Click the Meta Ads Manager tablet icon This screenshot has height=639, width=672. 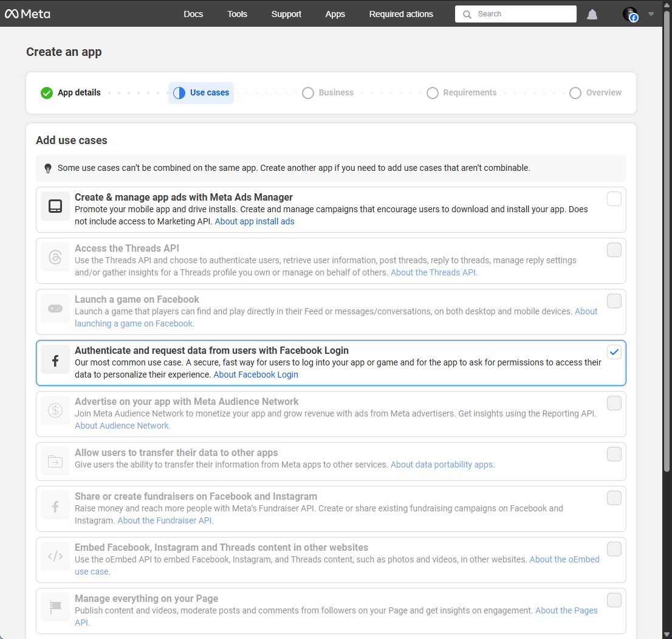click(x=55, y=206)
